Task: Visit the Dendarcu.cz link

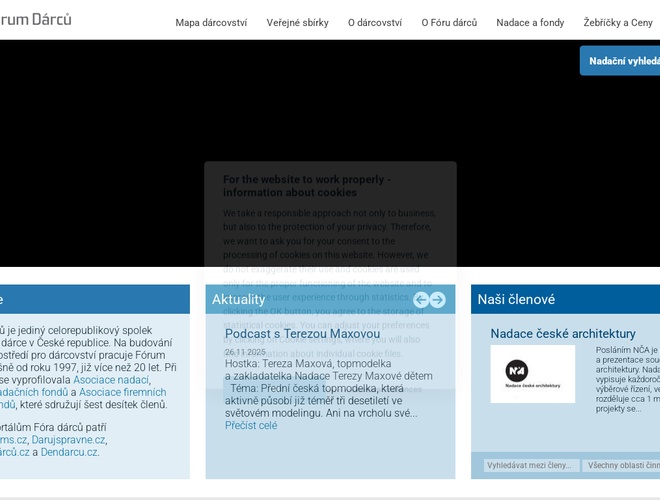Action: click(x=70, y=452)
